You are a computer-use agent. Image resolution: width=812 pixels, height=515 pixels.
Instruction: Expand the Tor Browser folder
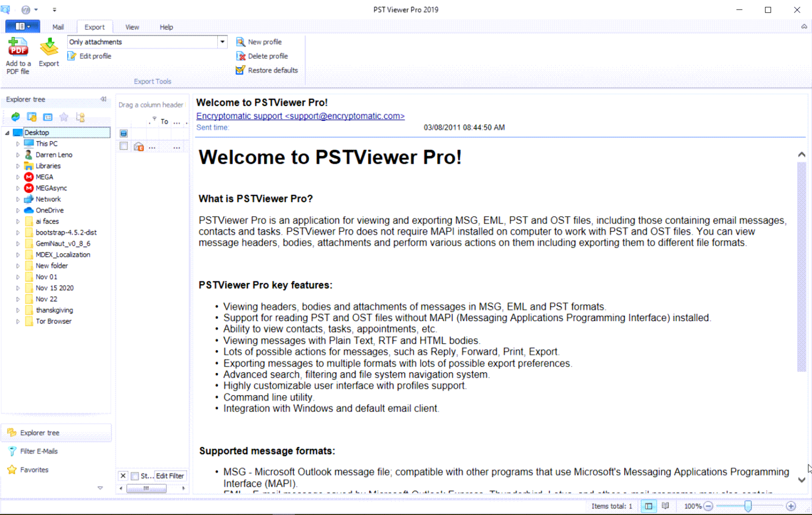coord(17,321)
